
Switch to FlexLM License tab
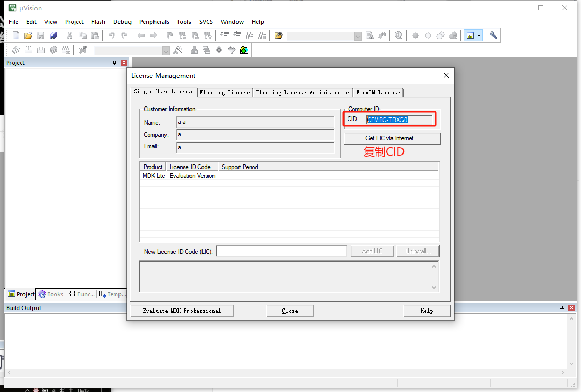coord(378,92)
